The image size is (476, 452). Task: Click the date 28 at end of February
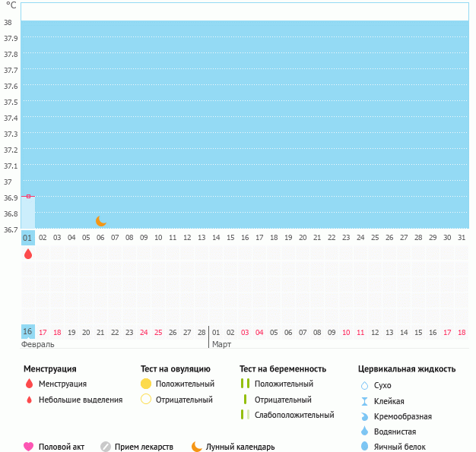[x=202, y=332]
